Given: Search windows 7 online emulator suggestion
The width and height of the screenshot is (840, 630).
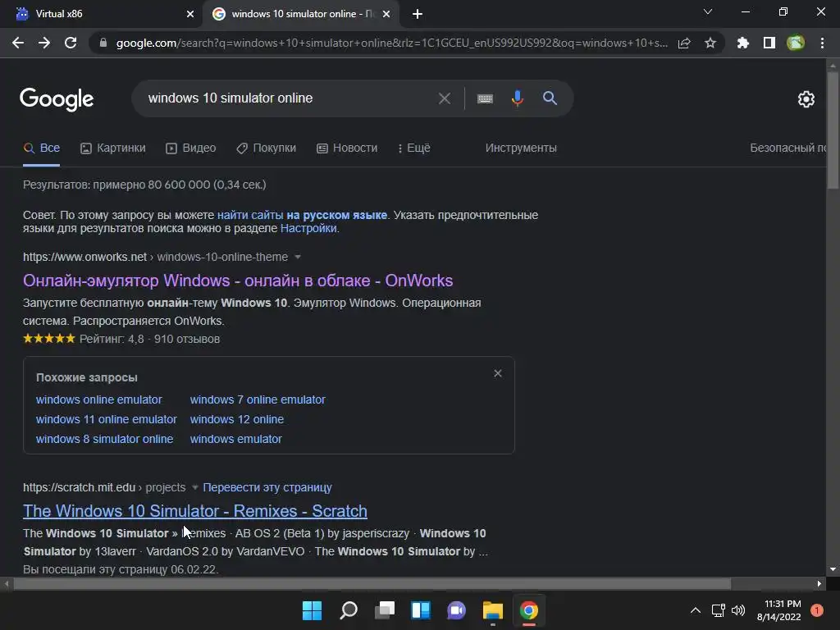Looking at the screenshot, I should pyautogui.click(x=258, y=399).
